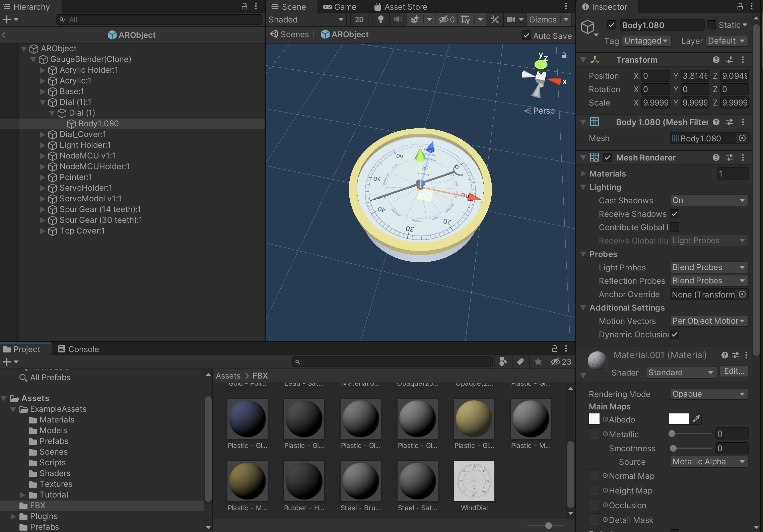
Task: Click the Albedo white color swatch
Action: pyautogui.click(x=679, y=419)
